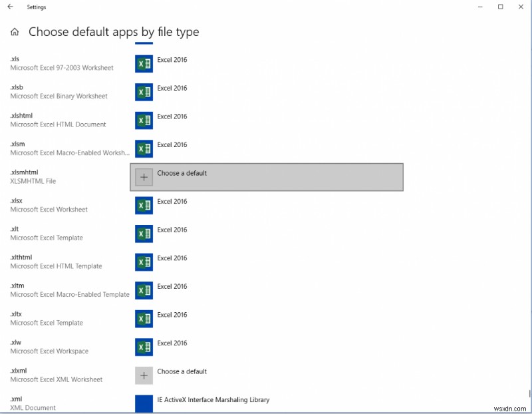The image size is (532, 414).
Task: Click the Excel 2016 icon next to .xltm
Action: pos(144,290)
